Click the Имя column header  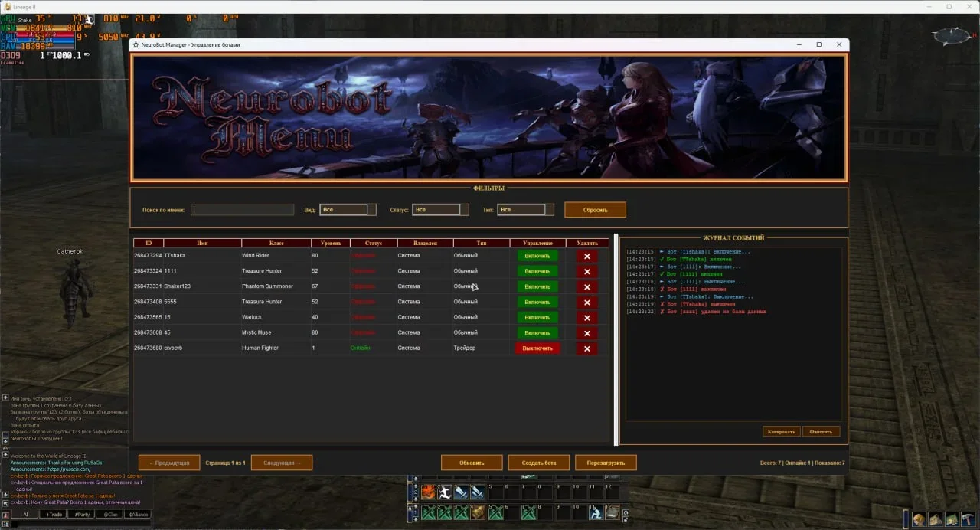(x=202, y=243)
